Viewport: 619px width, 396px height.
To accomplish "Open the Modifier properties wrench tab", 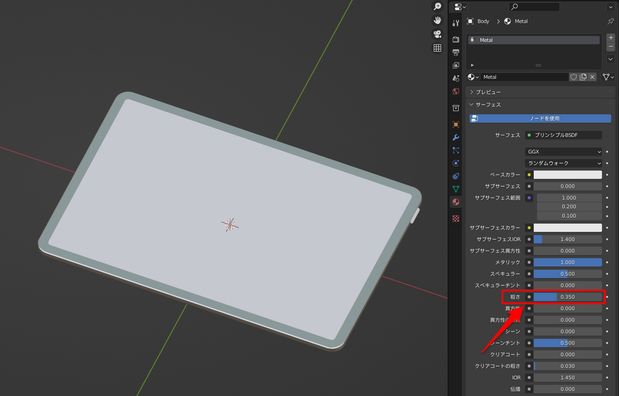I will [456, 137].
